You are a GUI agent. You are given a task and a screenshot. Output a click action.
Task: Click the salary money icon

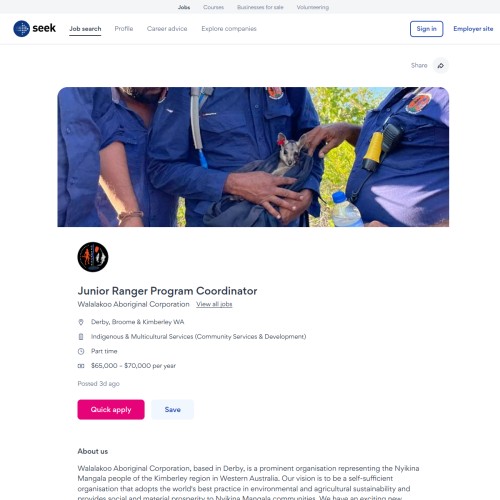tap(81, 366)
